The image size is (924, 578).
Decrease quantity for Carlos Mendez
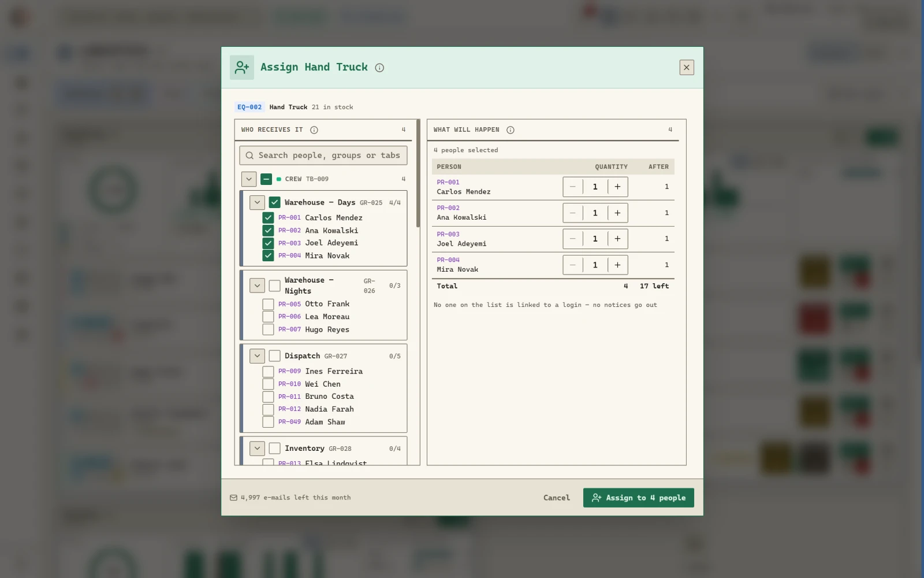573,187
